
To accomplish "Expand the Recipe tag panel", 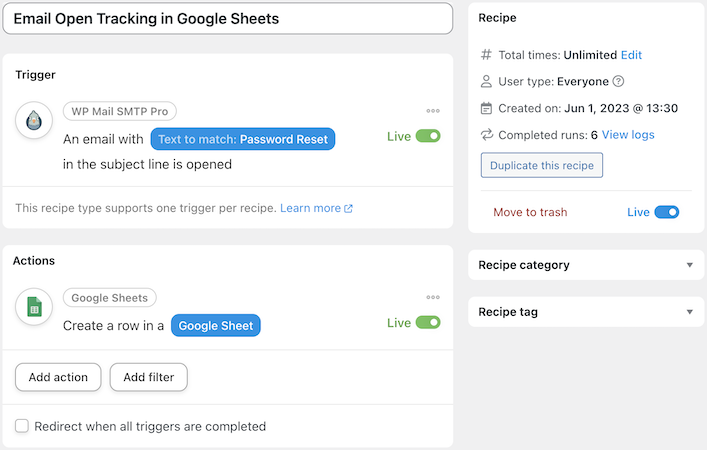I will [x=586, y=312].
